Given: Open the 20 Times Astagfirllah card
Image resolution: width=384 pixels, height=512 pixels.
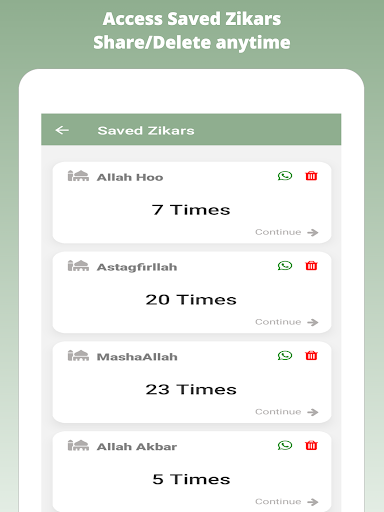Looking at the screenshot, I should tap(192, 292).
